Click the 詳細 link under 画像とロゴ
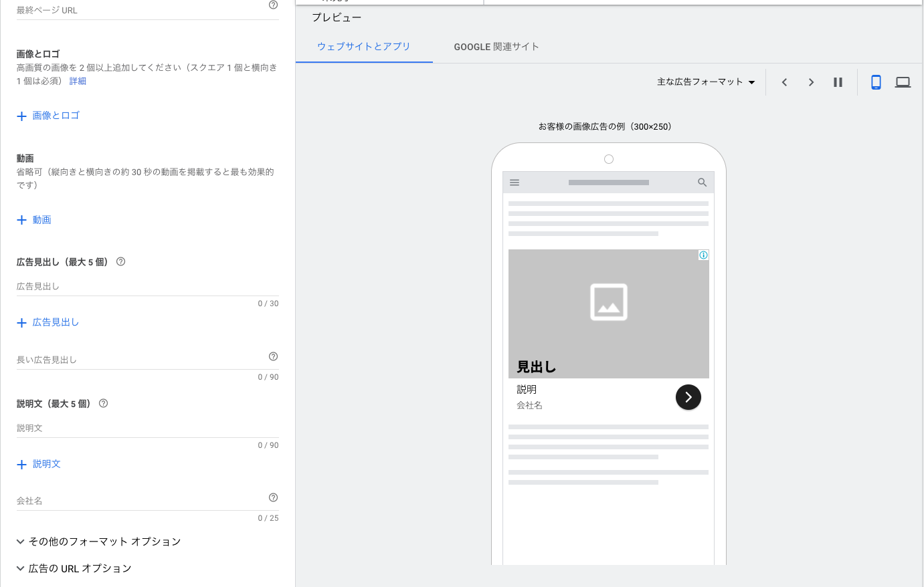924x587 pixels. click(78, 81)
